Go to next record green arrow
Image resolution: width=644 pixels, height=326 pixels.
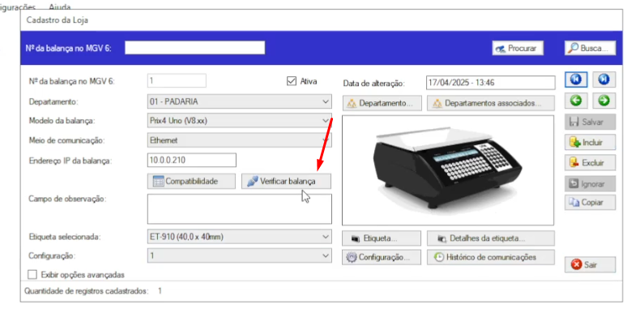(x=603, y=101)
